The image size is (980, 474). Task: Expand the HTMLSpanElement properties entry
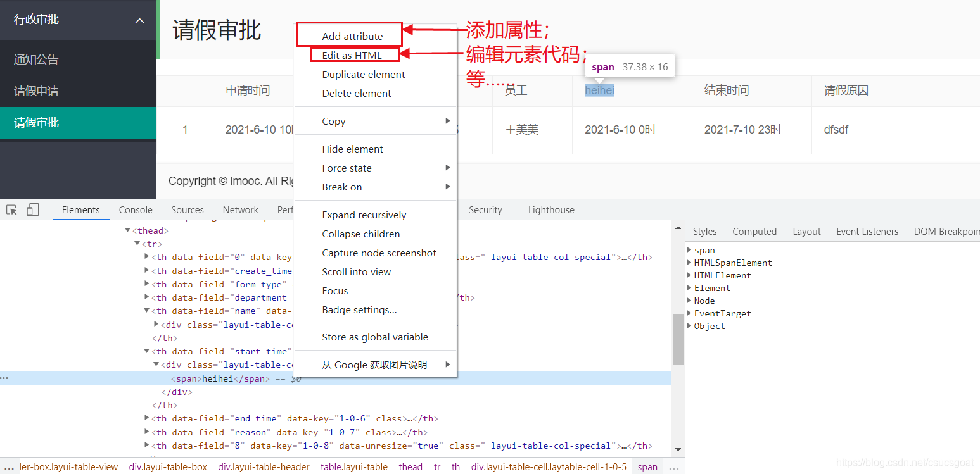click(x=690, y=263)
